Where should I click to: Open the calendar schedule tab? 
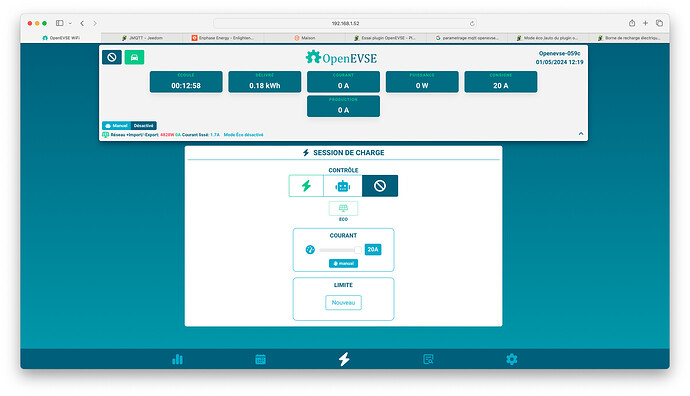click(261, 359)
